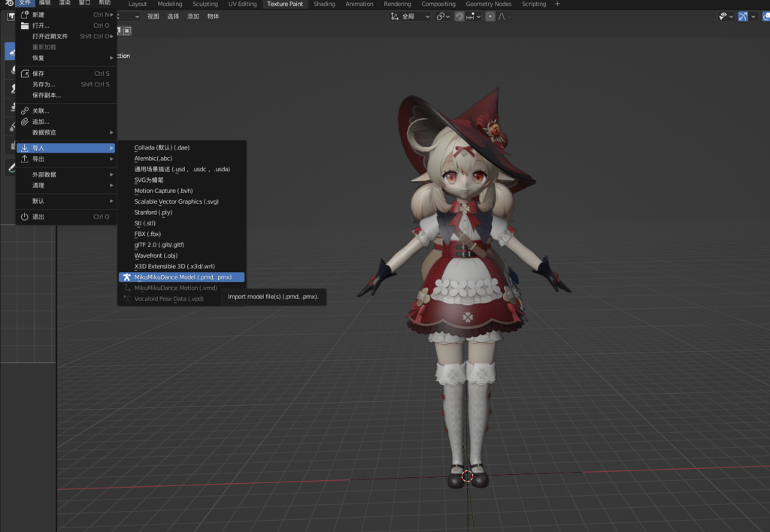770x532 pixels.
Task: Open the 编辑 menu
Action: coord(44,3)
